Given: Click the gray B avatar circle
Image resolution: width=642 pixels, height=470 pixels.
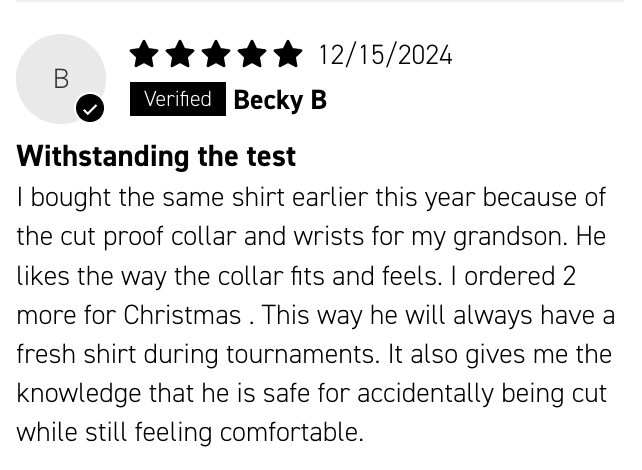Looking at the screenshot, I should pos(61,79).
